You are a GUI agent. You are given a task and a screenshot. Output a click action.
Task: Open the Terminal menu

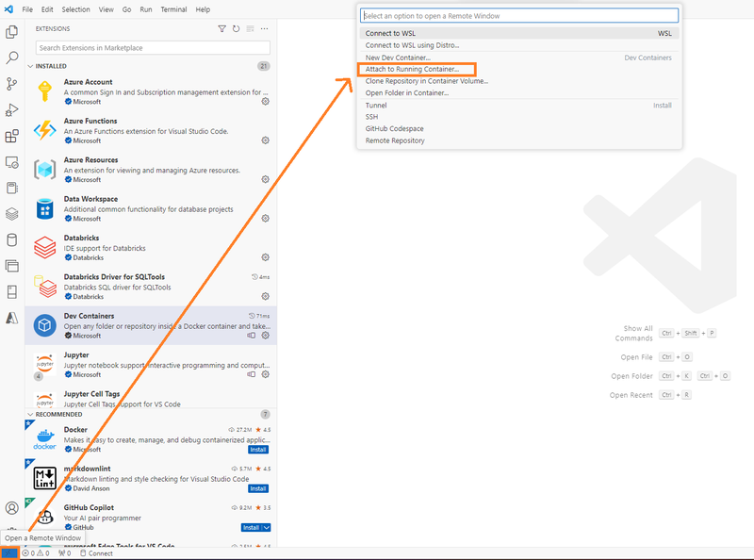[x=173, y=9]
